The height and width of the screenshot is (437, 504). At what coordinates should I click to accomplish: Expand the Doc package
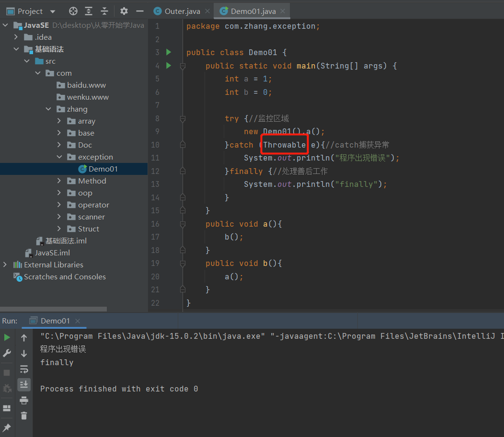click(59, 145)
